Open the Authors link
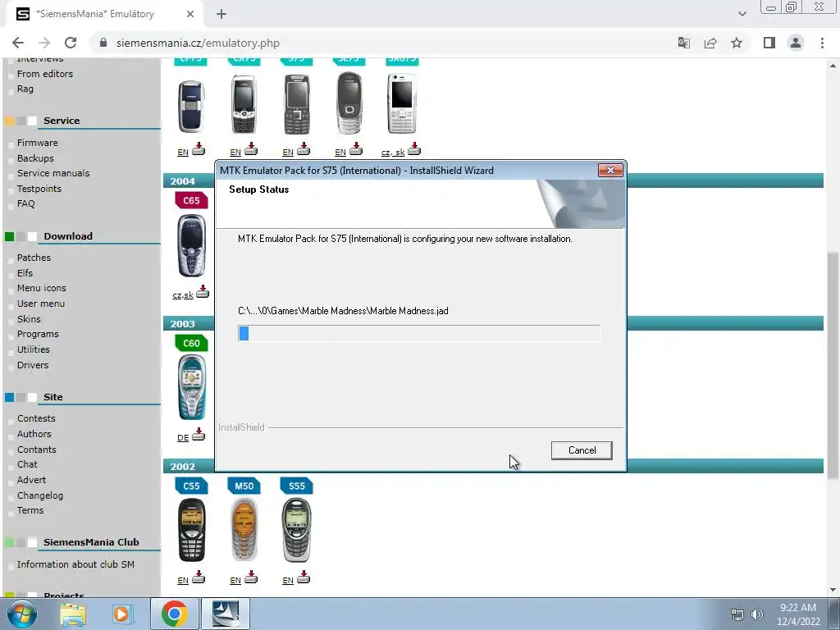This screenshot has width=840, height=630. [34, 434]
